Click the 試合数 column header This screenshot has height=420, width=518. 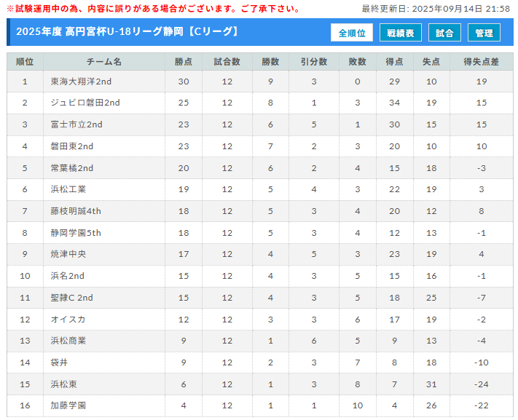[x=227, y=62]
